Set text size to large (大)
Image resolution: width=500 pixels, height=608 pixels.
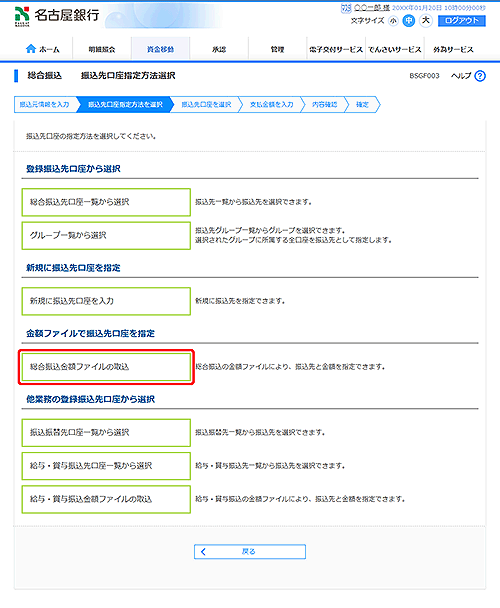426,20
